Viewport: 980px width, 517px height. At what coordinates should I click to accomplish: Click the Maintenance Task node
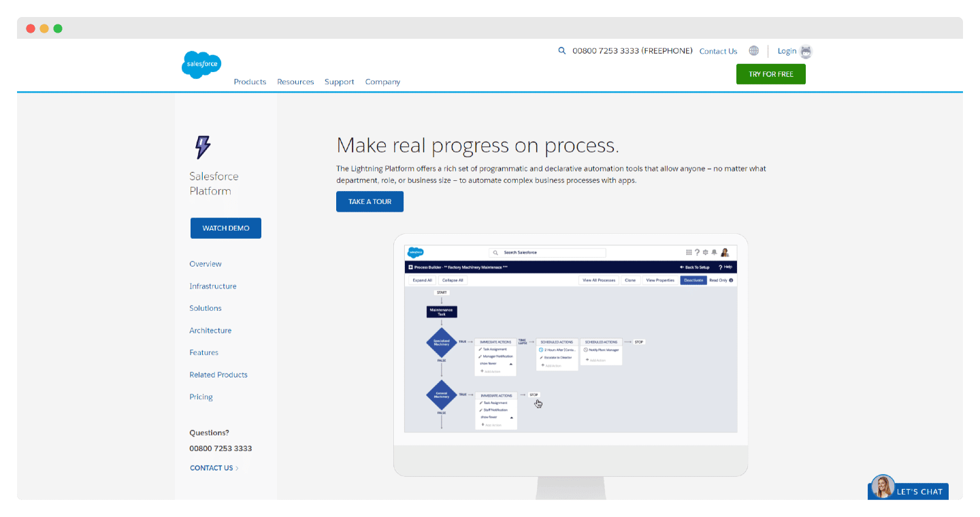coord(442,312)
